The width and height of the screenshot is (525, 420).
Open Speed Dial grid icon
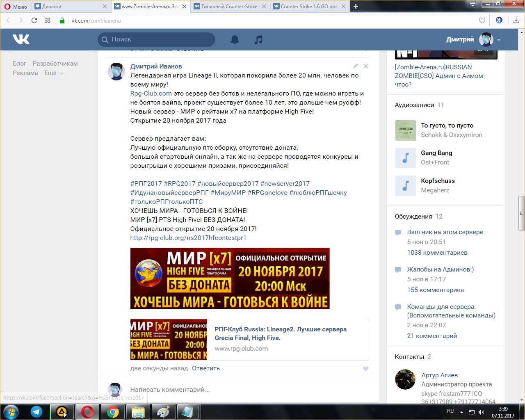(47, 21)
